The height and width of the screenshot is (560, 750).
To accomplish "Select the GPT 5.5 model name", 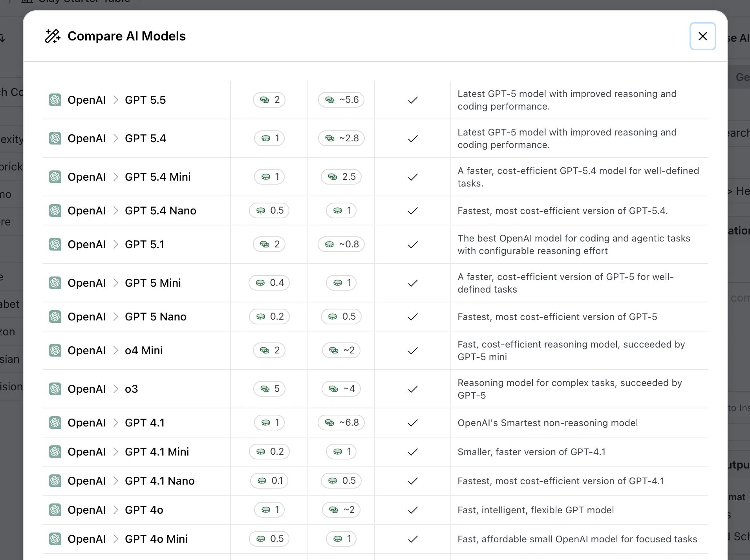I will tap(145, 100).
